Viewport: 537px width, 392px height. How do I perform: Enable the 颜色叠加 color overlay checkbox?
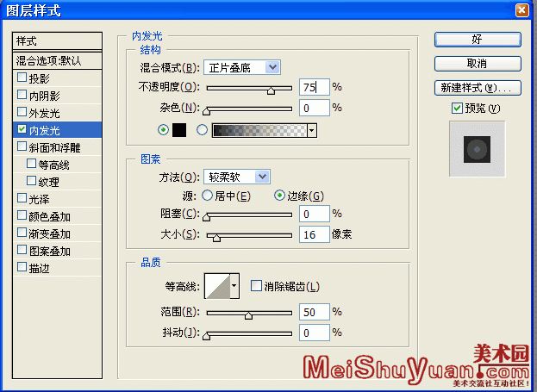pyautogui.click(x=22, y=215)
